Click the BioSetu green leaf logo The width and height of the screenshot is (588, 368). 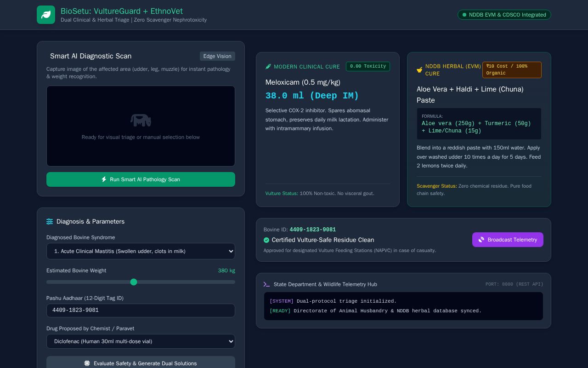(x=46, y=15)
